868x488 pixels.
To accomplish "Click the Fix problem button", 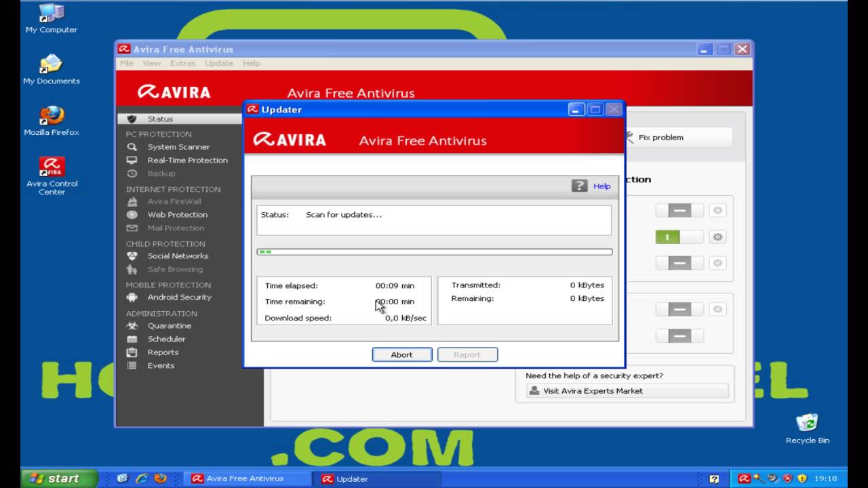I will click(678, 137).
